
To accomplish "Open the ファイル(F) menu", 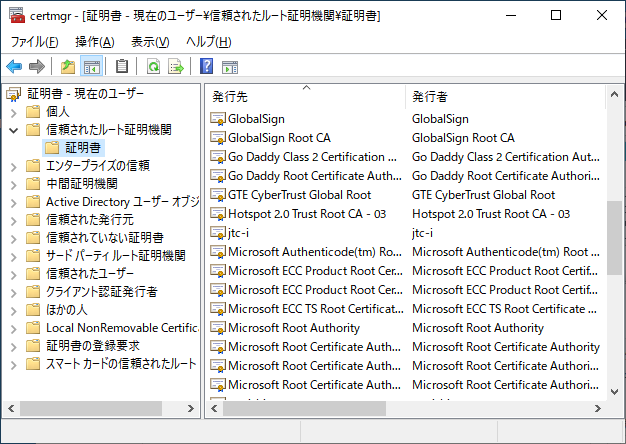I will (x=34, y=42).
